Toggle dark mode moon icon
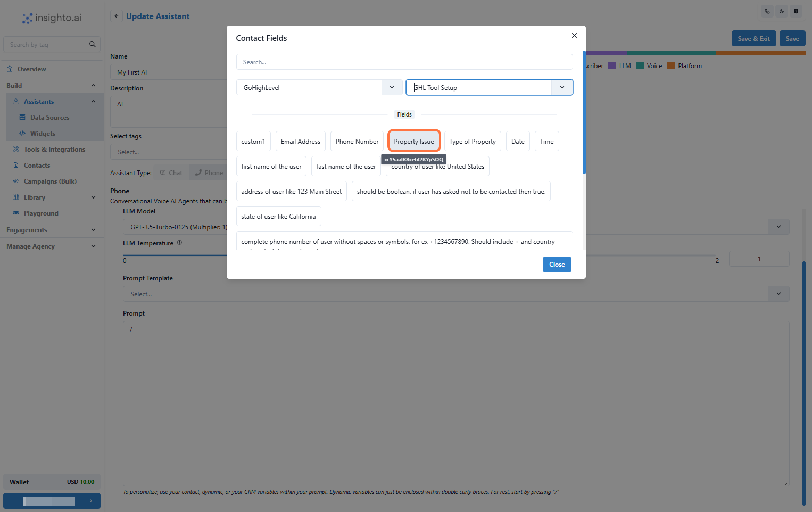Image resolution: width=812 pixels, height=512 pixels. 781,11
